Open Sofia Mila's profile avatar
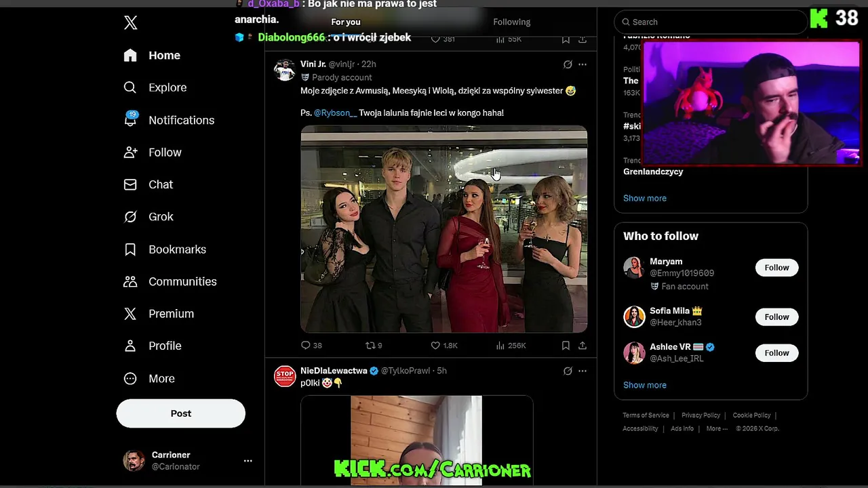The image size is (868, 488). pyautogui.click(x=634, y=317)
